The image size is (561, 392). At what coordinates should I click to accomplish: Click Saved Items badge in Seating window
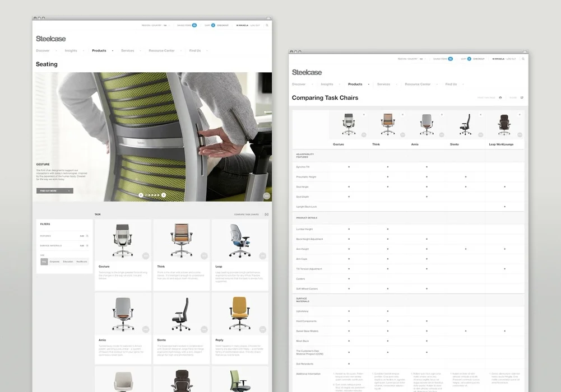[x=194, y=25]
